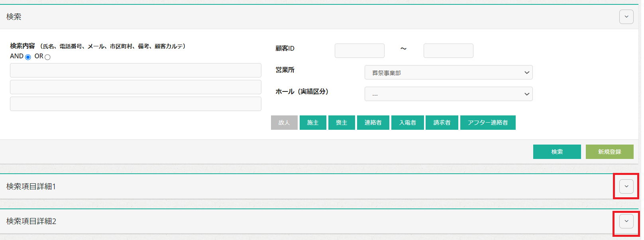This screenshot has width=644, height=240.
Task: Click the 新規登録 button
Action: coord(609,152)
